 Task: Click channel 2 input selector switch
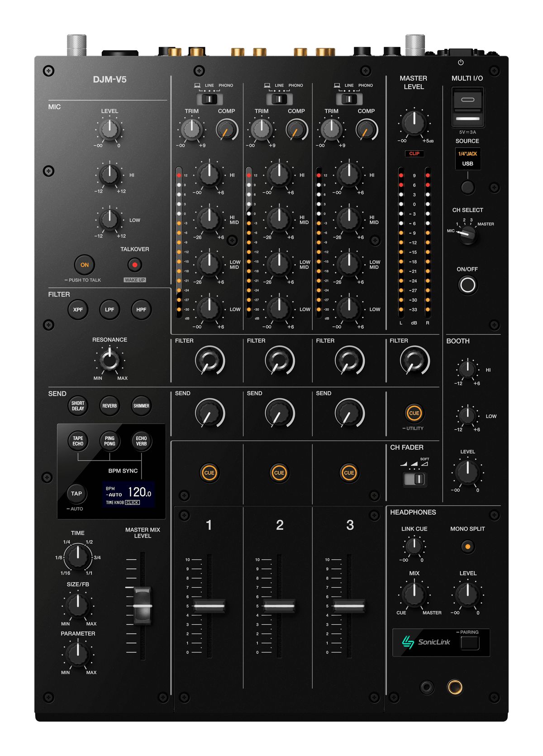[279, 99]
